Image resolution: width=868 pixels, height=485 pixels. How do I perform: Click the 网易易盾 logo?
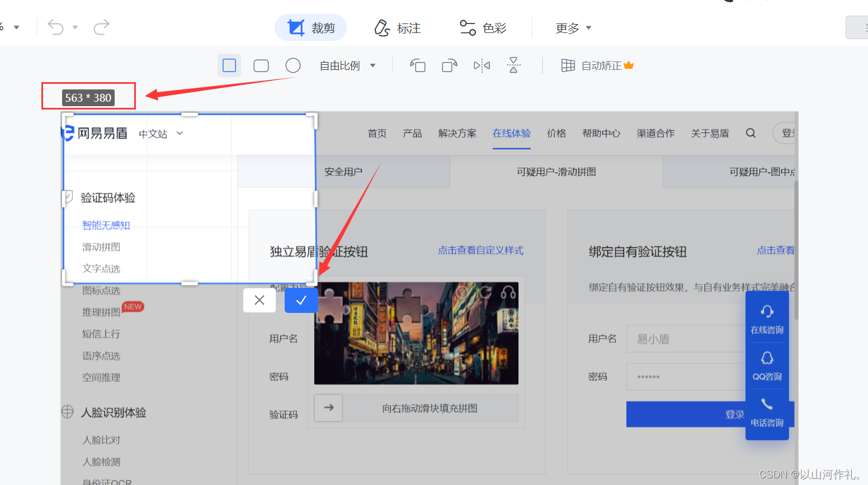point(95,133)
